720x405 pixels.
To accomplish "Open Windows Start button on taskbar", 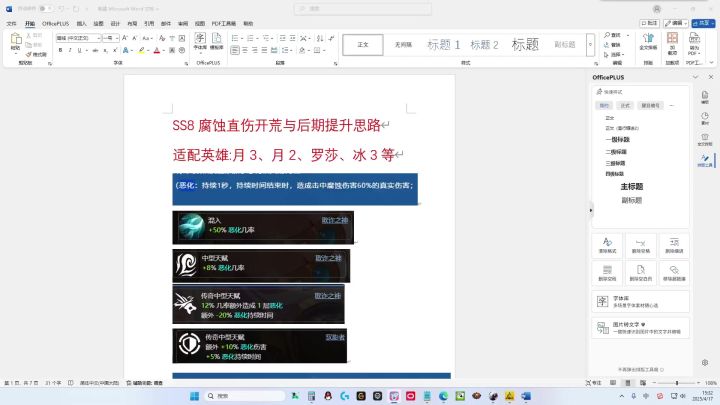I will tap(194, 396).
